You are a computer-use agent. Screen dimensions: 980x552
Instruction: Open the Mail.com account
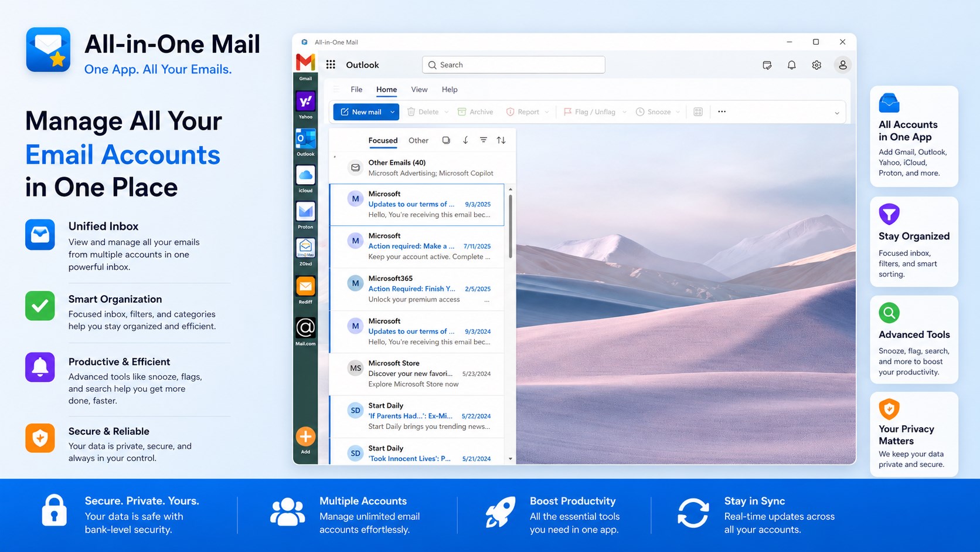305,327
